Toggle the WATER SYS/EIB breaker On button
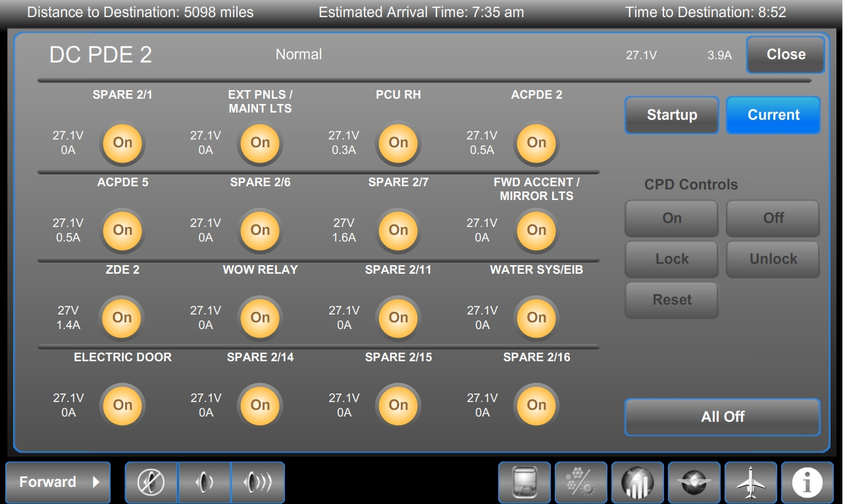This screenshot has width=843, height=504. (536, 318)
